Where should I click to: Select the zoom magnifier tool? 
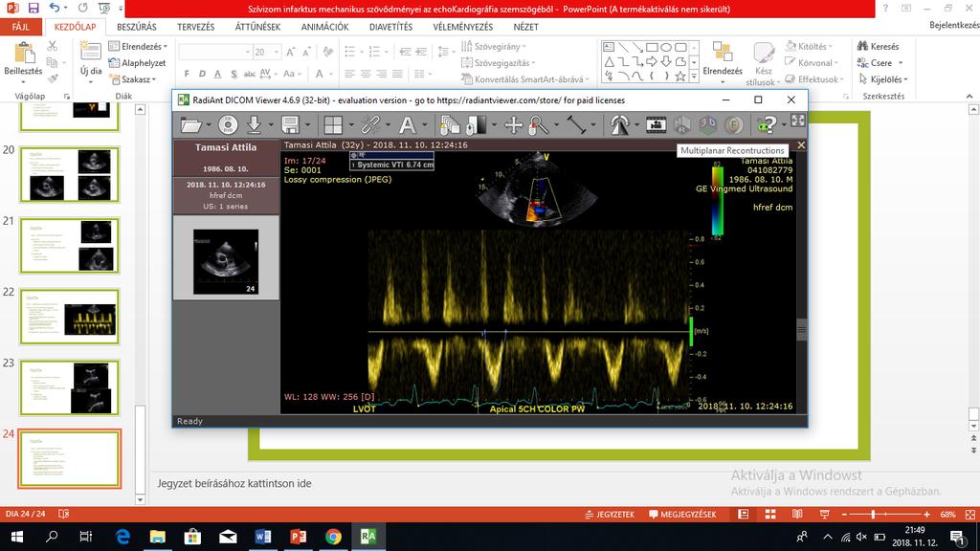click(x=538, y=125)
